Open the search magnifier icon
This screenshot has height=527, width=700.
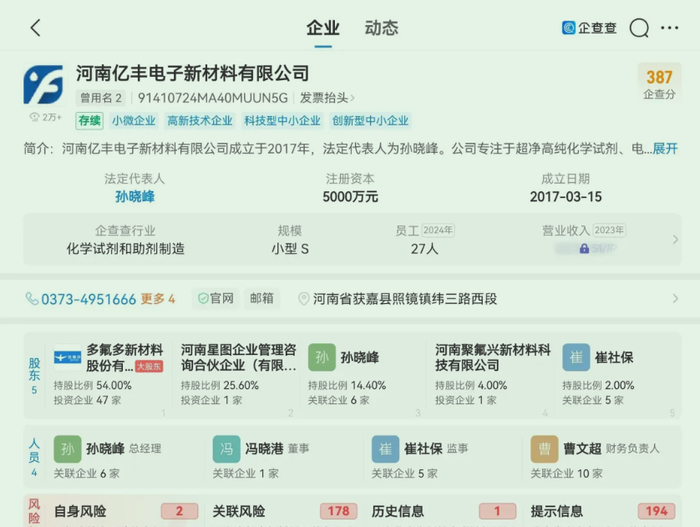click(639, 28)
